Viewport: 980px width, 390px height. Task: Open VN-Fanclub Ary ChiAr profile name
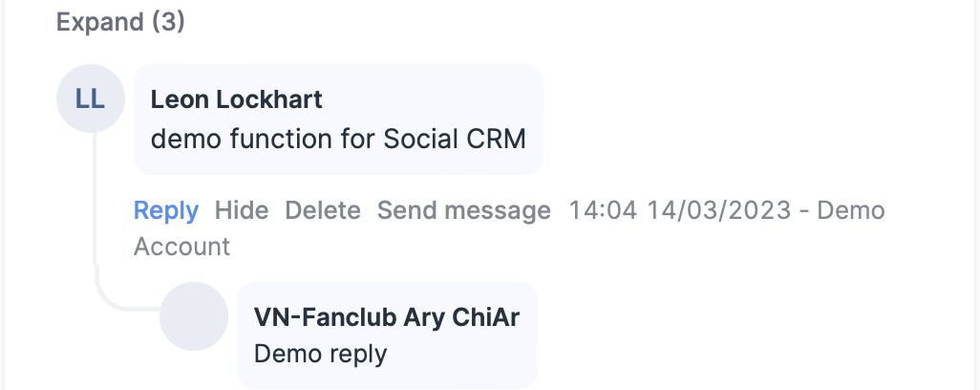click(387, 317)
